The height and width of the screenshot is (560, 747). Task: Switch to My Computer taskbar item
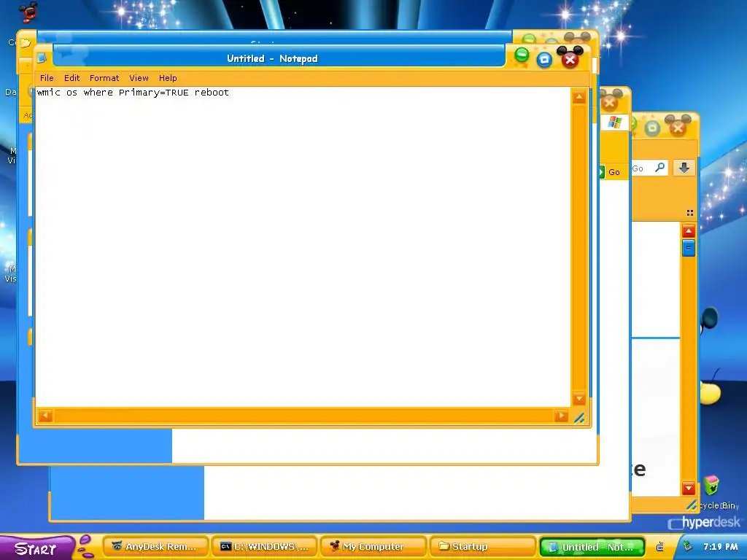[x=373, y=547]
